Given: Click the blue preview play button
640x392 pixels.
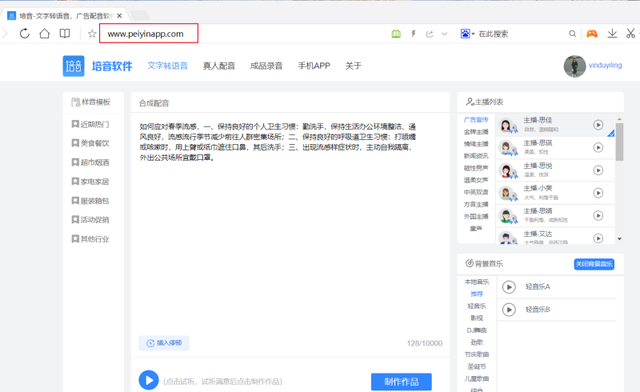Looking at the screenshot, I should 149,380.
